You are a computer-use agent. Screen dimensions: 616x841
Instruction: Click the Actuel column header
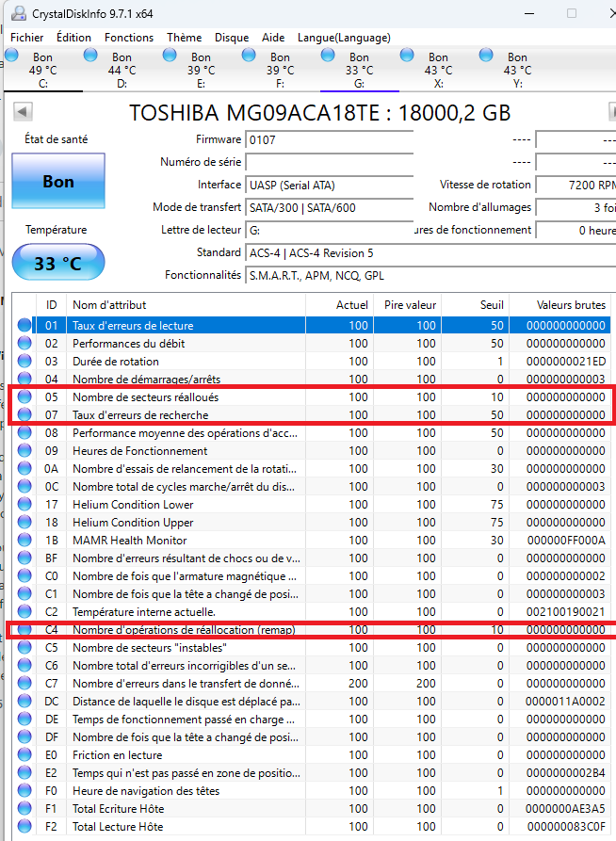point(339,304)
